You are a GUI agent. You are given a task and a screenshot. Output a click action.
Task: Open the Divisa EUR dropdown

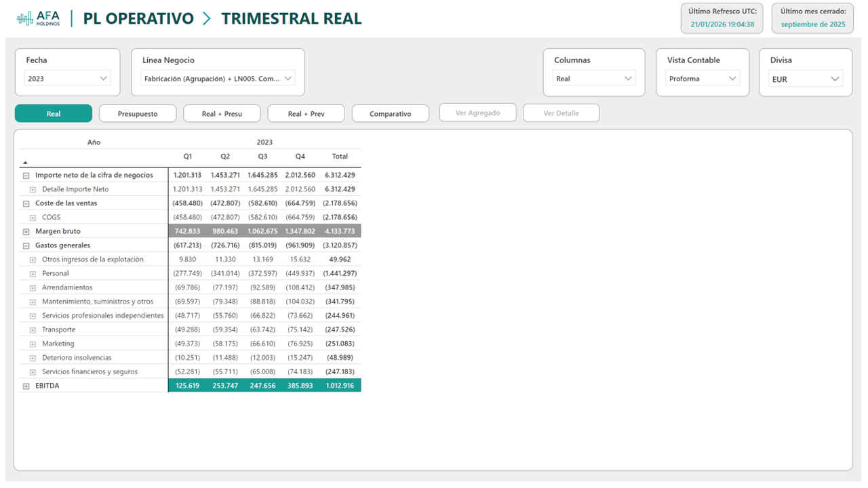(806, 79)
